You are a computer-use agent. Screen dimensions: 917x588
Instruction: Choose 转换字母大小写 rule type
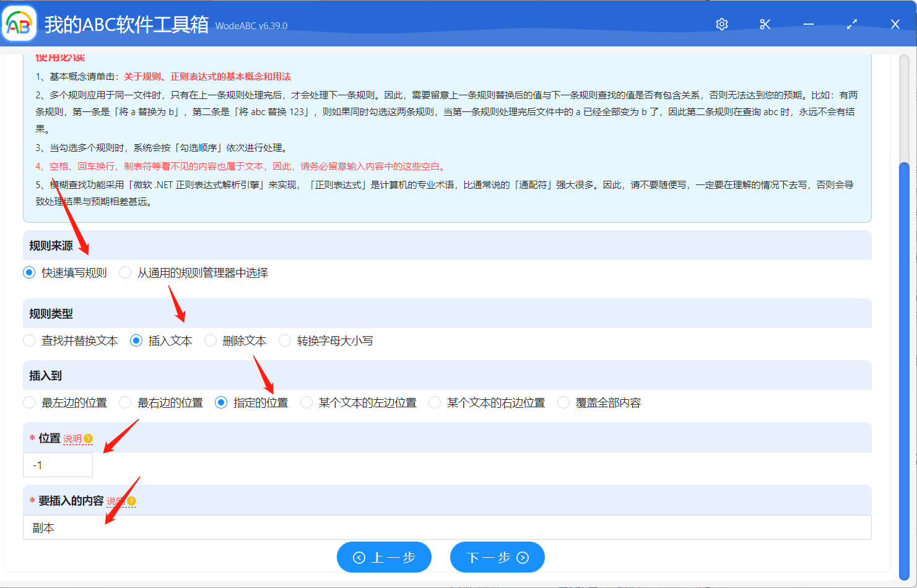(x=285, y=341)
